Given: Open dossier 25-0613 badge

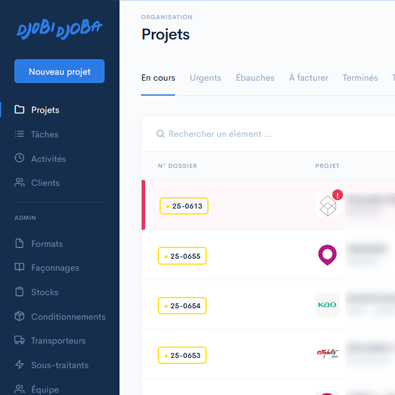Looking at the screenshot, I should [184, 206].
